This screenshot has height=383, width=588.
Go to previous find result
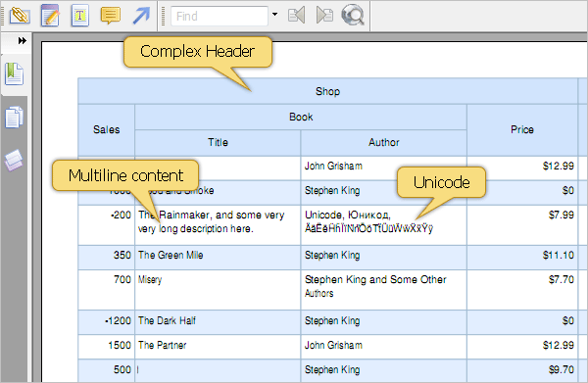[x=296, y=16]
